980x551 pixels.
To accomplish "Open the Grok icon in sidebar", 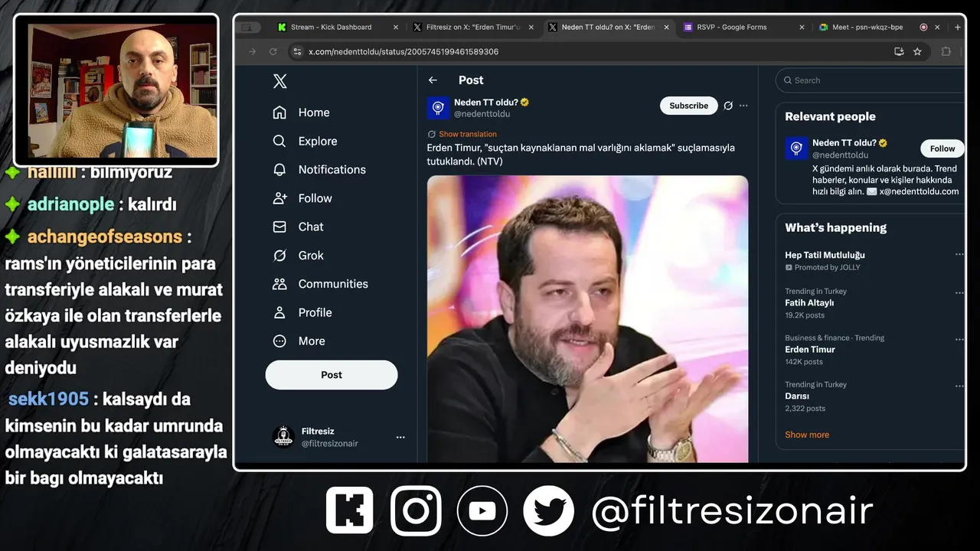I will pos(279,255).
